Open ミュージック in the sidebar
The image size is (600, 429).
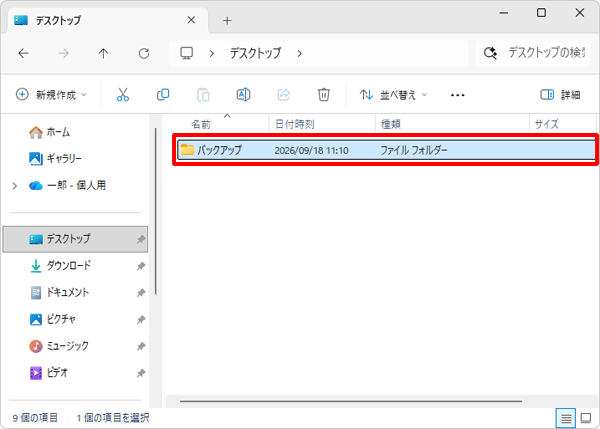coord(59,346)
